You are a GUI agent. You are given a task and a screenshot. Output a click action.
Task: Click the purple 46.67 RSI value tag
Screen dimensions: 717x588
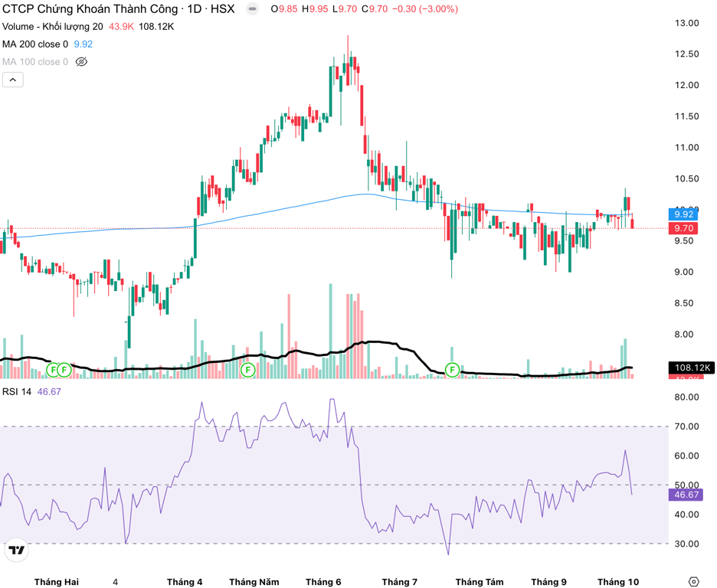click(x=686, y=495)
